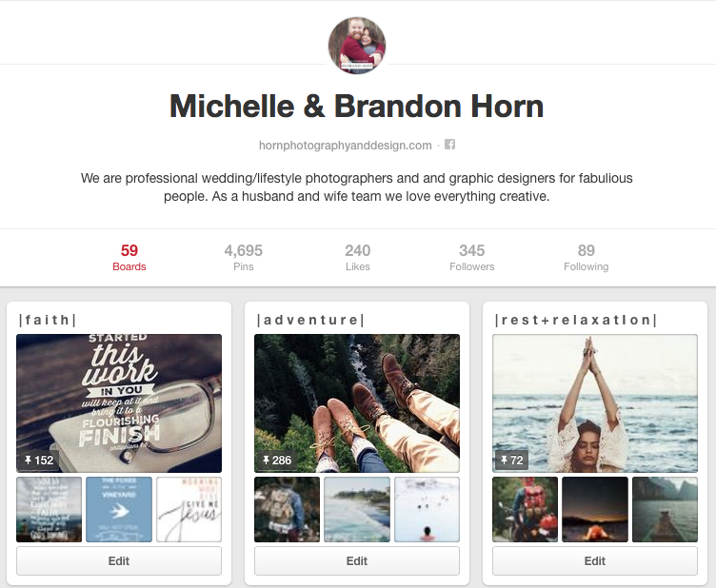The width and height of the screenshot is (716, 588).
Task: Select the blue vineyard bird thumbnail
Action: [x=119, y=510]
